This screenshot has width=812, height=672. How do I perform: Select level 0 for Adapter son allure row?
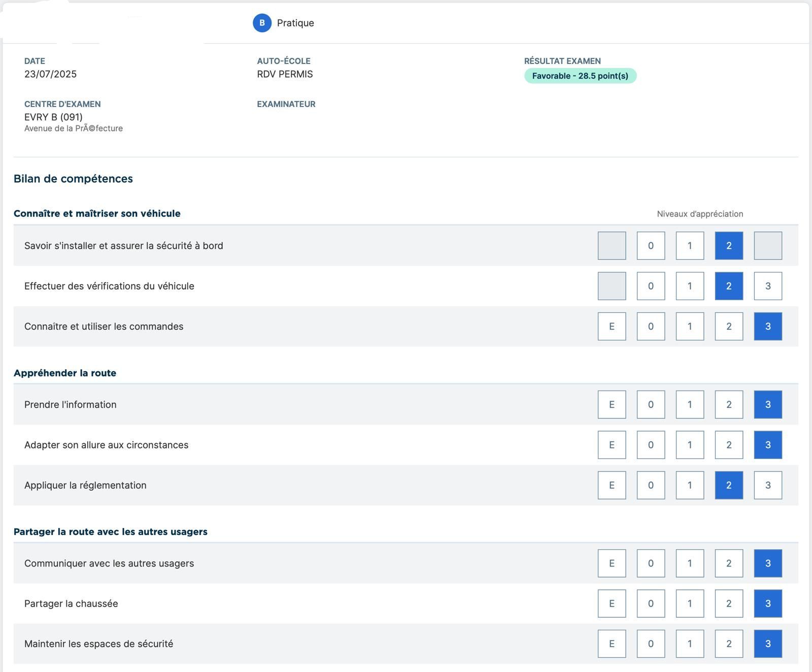click(x=651, y=445)
